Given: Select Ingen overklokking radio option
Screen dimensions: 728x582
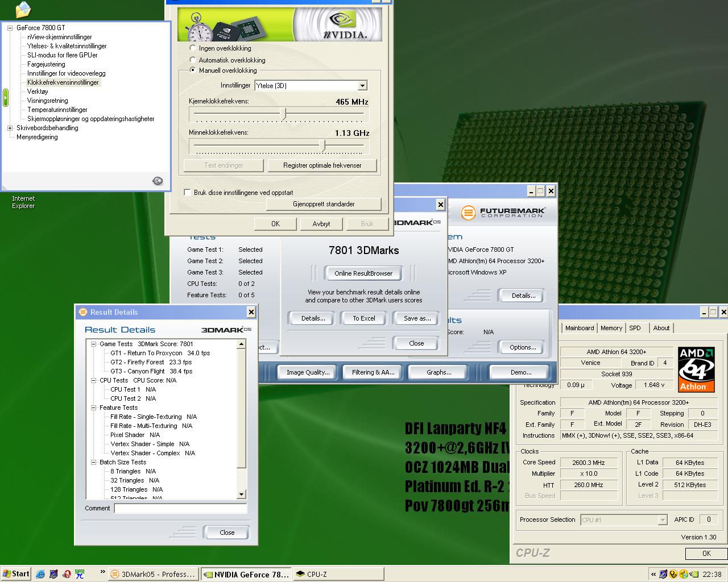Looking at the screenshot, I should tap(193, 48).
